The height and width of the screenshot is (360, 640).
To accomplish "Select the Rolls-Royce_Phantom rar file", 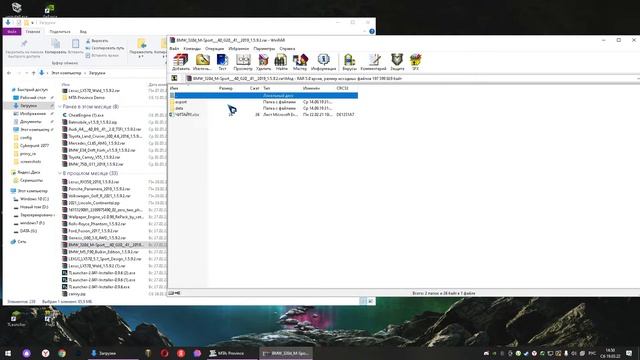I will (x=97, y=224).
